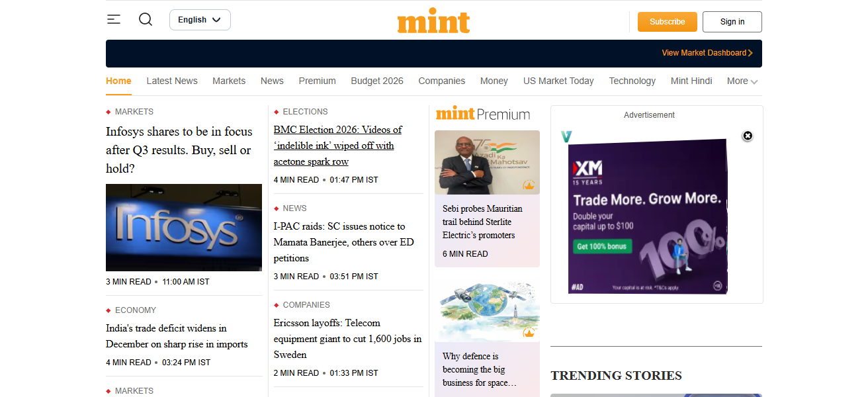Switch to the Markets tab

[229, 81]
